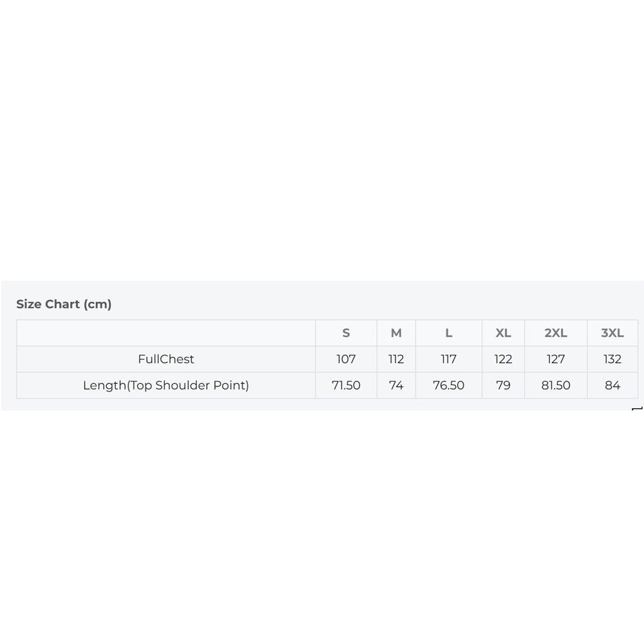Click the Length(Top Shoulder Point) row label
The width and height of the screenshot is (644, 644).
(166, 385)
